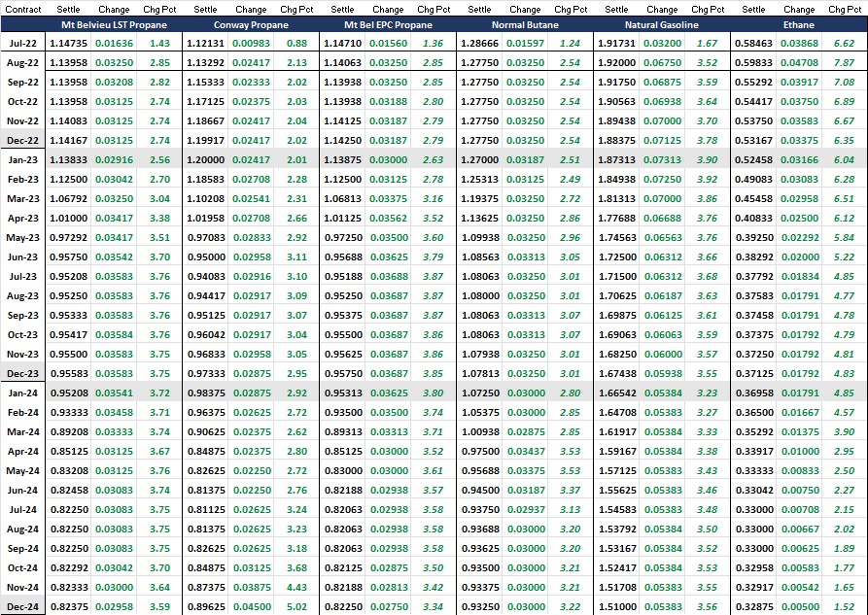
Task: Click the May-23 contract label
Action: [x=22, y=237]
